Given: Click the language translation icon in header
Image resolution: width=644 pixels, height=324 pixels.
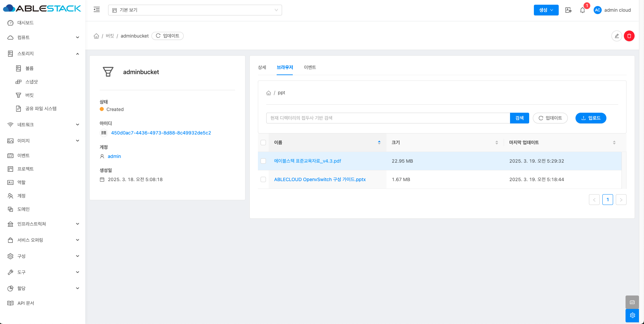Looking at the screenshot, I should click(568, 10).
